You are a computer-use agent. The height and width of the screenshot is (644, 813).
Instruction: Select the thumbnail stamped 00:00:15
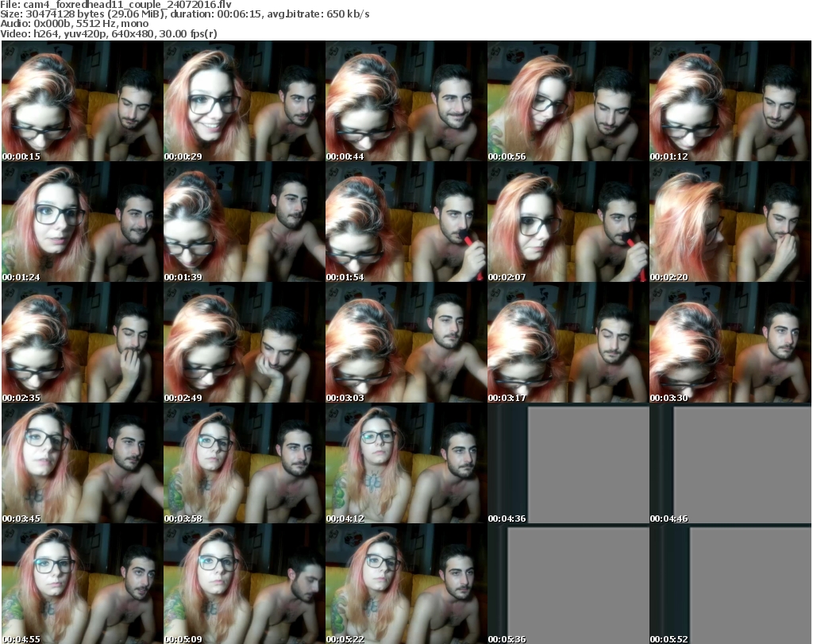(x=82, y=101)
